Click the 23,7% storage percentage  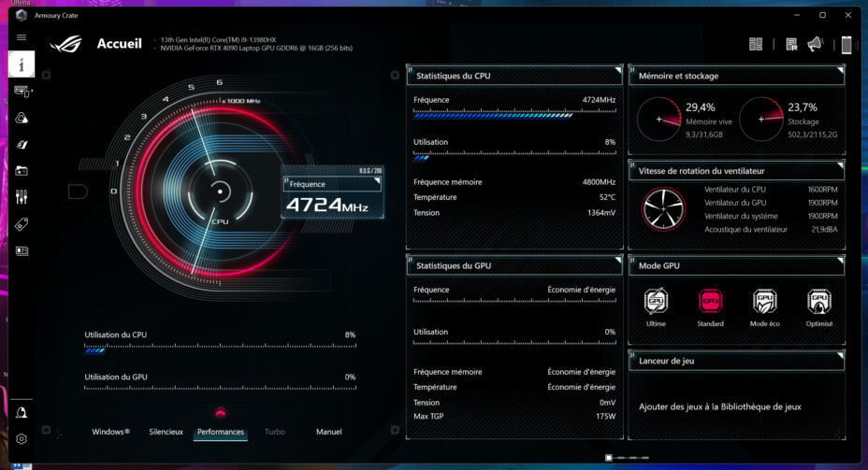pyautogui.click(x=803, y=107)
